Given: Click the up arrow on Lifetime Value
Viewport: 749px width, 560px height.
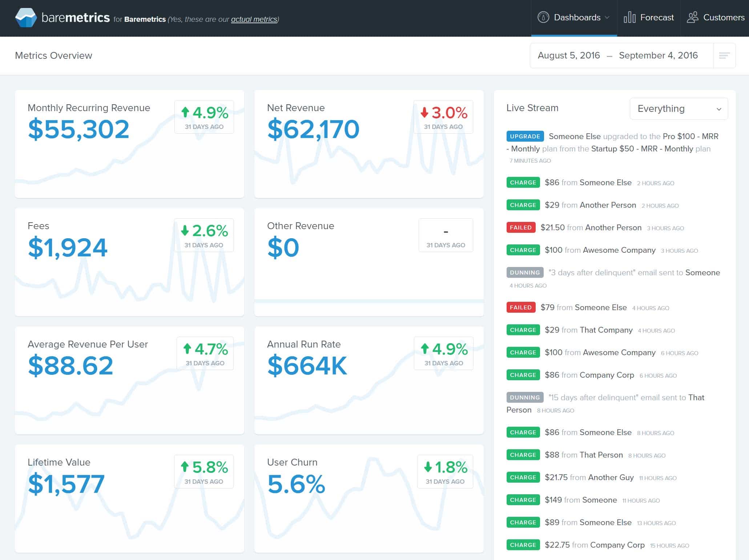Looking at the screenshot, I should [185, 467].
